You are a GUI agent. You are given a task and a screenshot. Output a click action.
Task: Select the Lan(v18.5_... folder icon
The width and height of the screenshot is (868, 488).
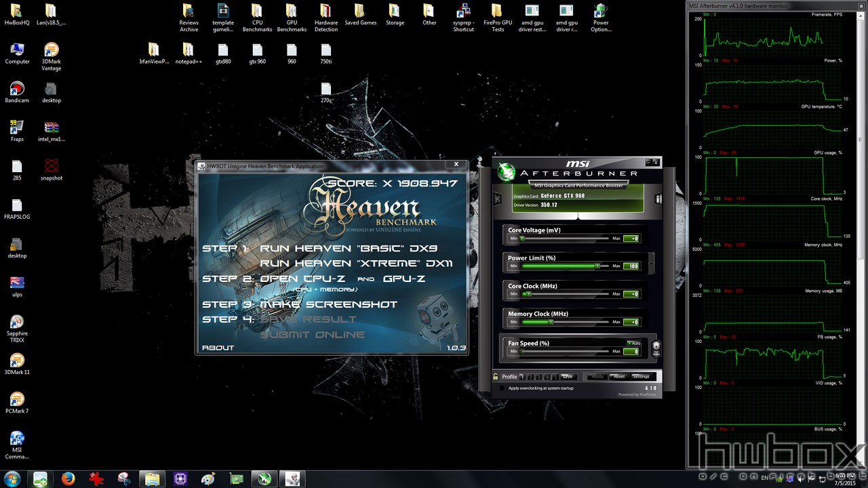[51, 14]
